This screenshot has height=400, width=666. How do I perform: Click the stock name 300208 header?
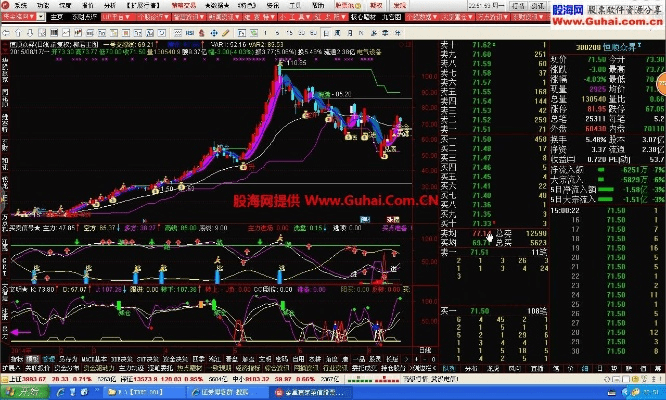point(608,47)
